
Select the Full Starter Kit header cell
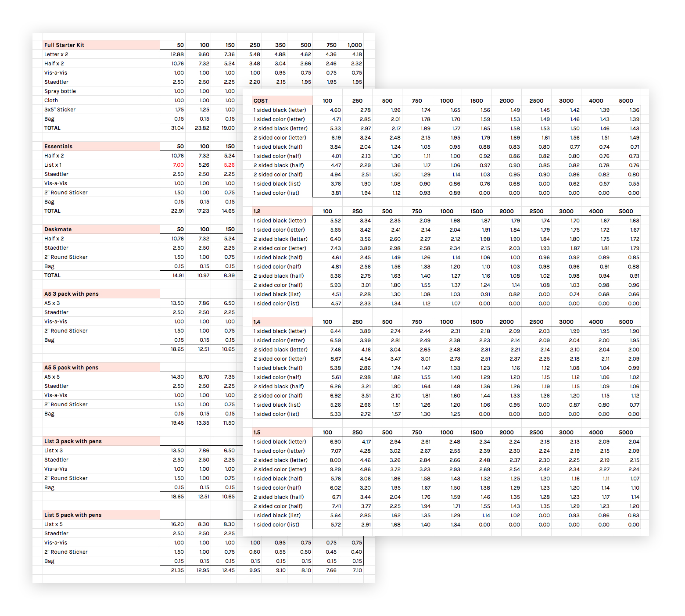pyautogui.click(x=101, y=45)
